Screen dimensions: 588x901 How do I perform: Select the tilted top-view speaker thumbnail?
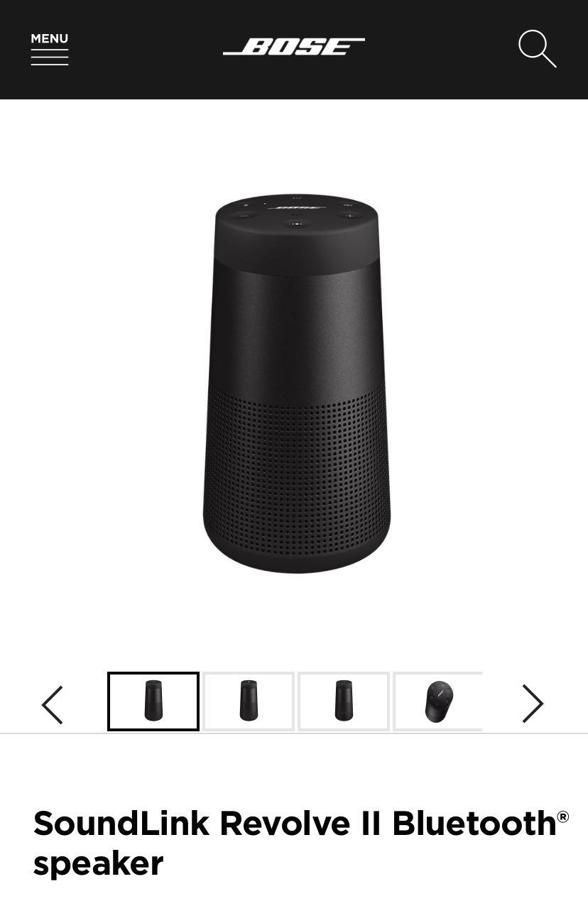[x=437, y=701]
